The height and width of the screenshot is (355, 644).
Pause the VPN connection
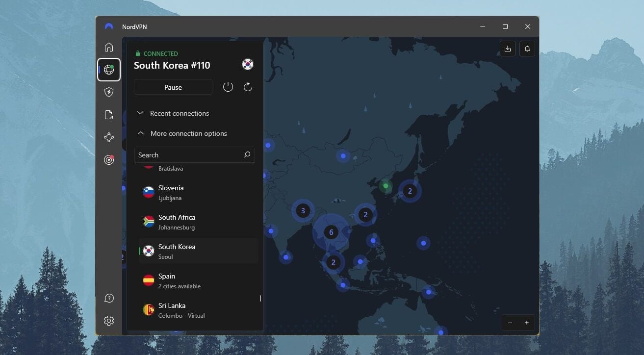(x=173, y=87)
